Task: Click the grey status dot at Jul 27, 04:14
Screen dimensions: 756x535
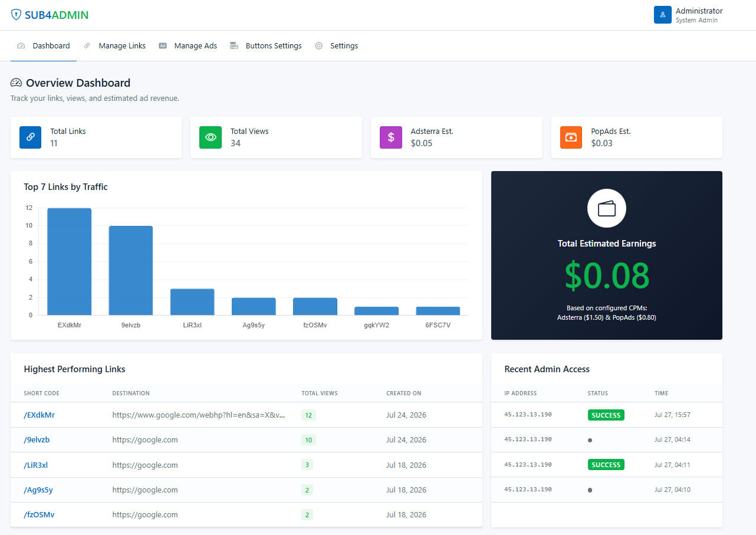Action: point(590,440)
